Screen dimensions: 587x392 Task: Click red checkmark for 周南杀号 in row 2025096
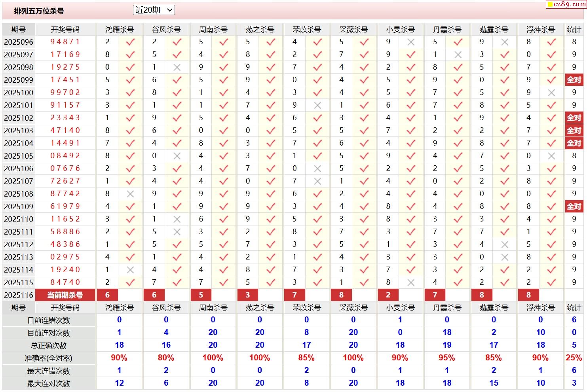(x=224, y=42)
